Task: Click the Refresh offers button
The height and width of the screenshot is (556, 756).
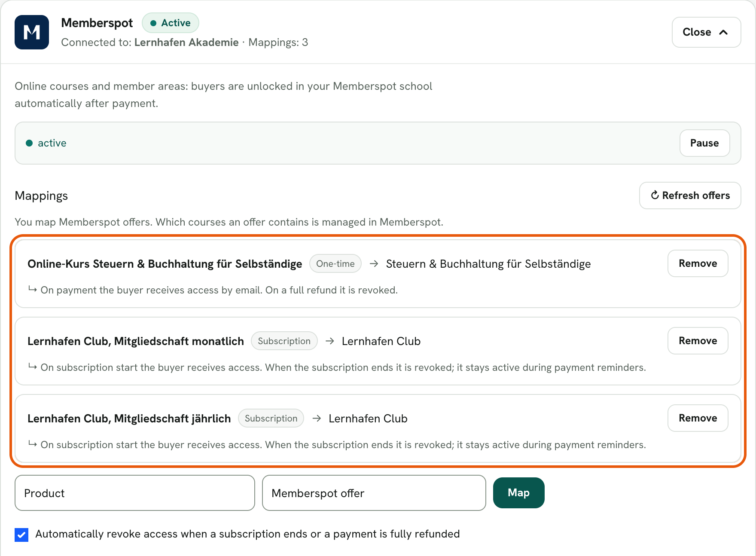Action: coord(690,196)
